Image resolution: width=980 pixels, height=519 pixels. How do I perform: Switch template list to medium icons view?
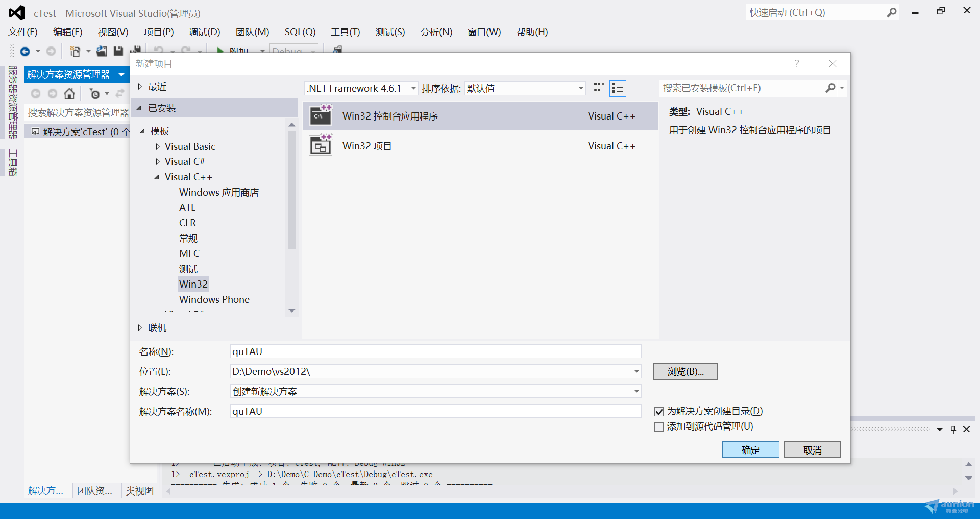[599, 88]
